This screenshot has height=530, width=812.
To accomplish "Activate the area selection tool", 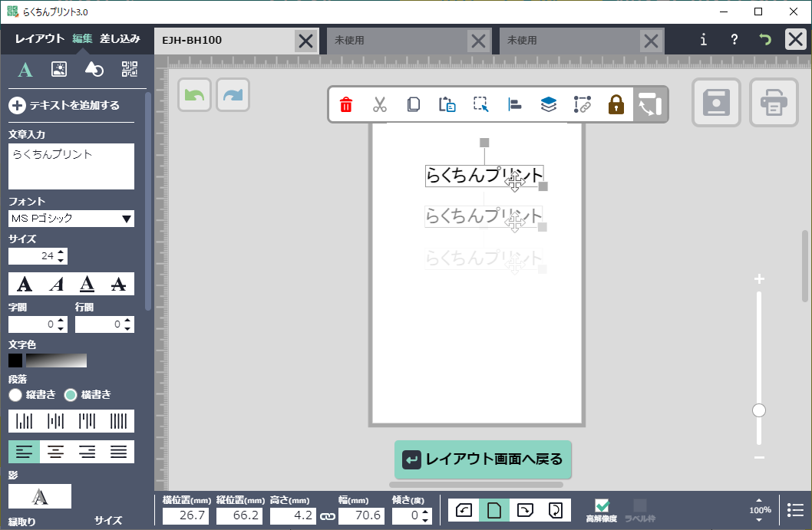I will coord(481,104).
